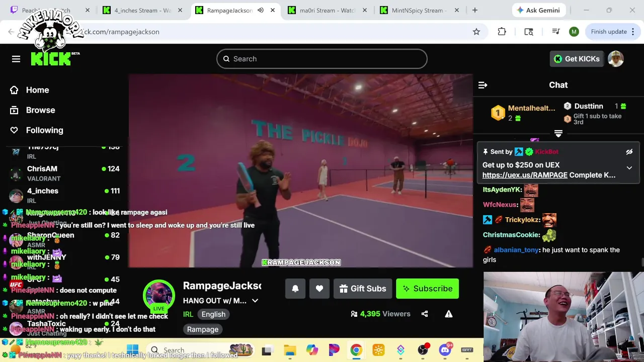The image size is (644, 362).
Task: Bookmark this page with star icon
Action: click(x=476, y=32)
